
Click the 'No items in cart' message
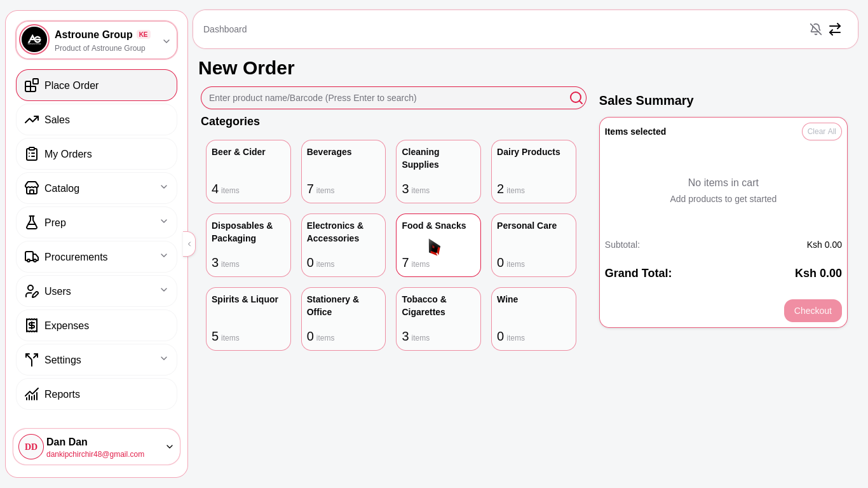click(723, 183)
